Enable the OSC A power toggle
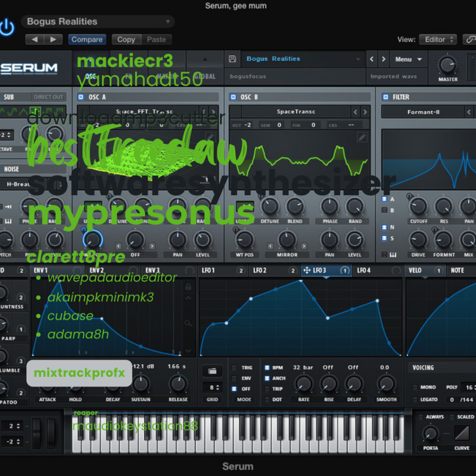Image resolution: width=476 pixels, height=476 pixels. coord(81,97)
